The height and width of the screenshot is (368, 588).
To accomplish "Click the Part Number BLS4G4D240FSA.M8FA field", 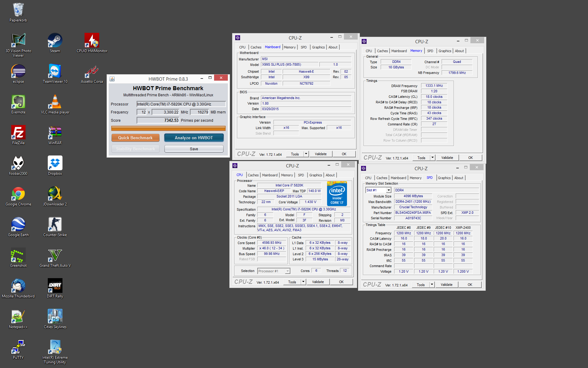I will coord(413,213).
